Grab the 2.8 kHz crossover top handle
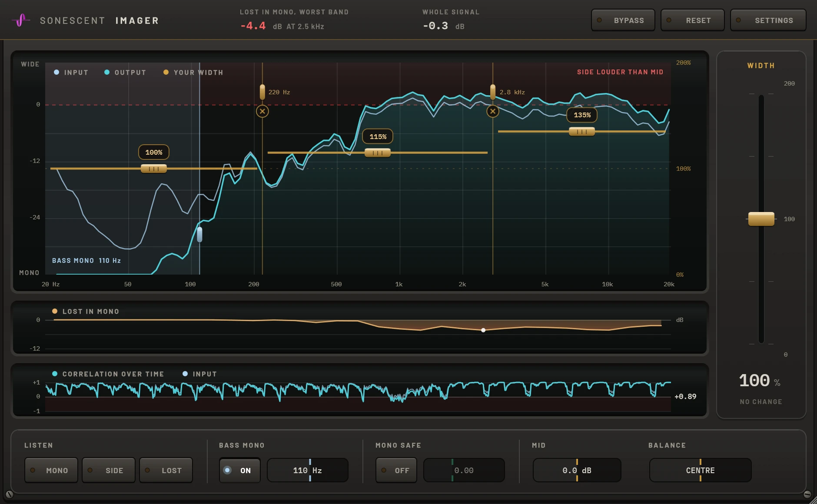 tap(492, 92)
